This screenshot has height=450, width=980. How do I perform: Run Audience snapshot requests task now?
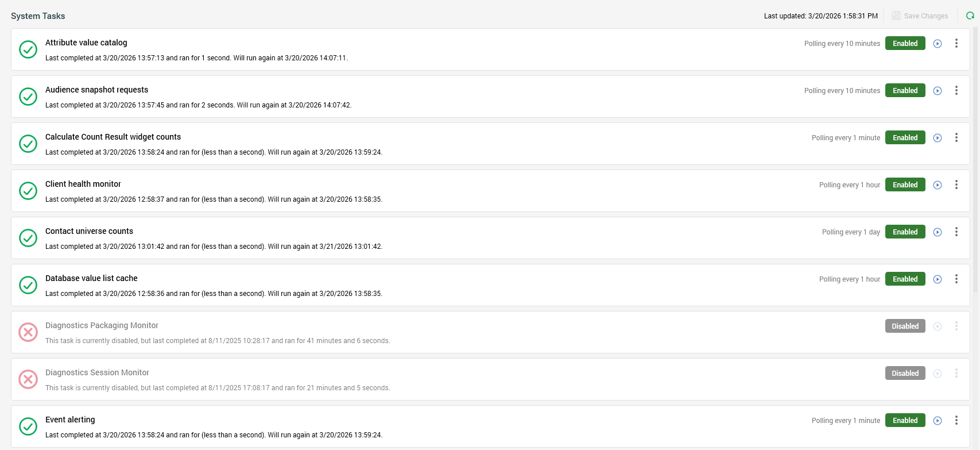click(938, 91)
